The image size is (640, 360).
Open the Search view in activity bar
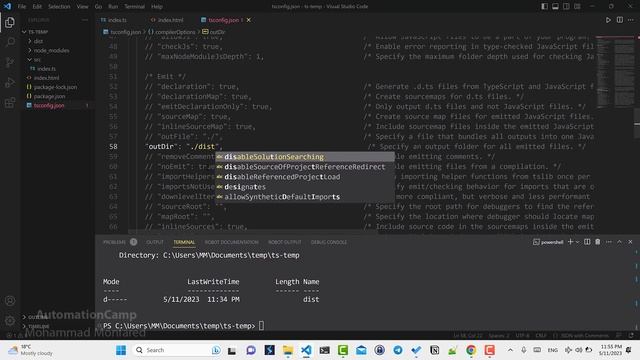point(10,42)
